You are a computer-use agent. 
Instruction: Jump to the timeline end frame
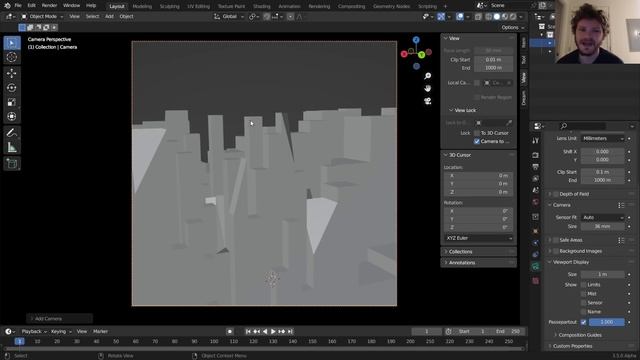(290, 331)
